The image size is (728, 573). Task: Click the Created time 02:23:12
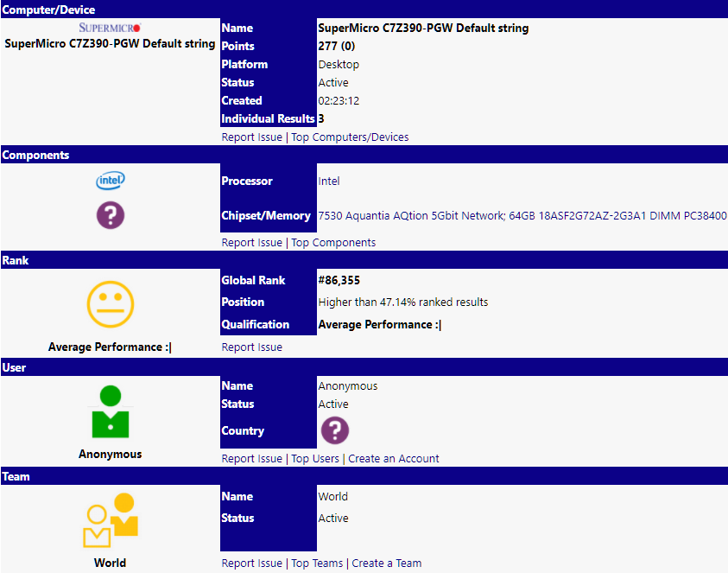tap(339, 101)
